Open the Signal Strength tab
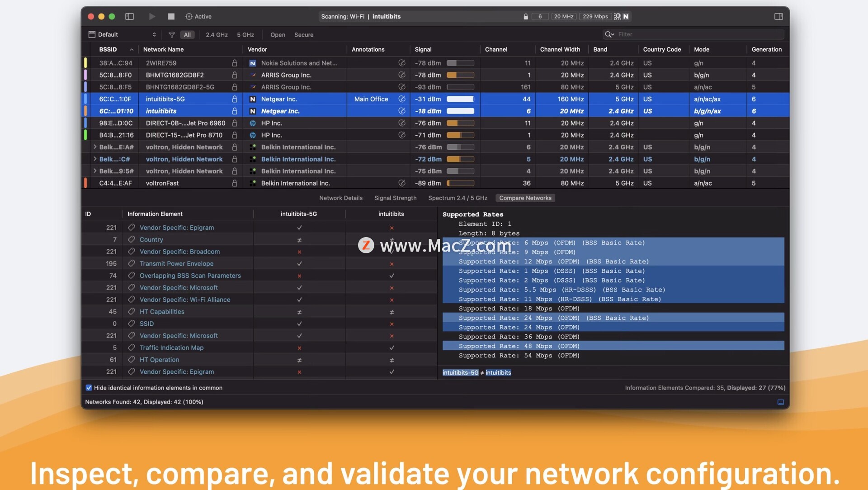The width and height of the screenshot is (868, 490). pos(395,198)
